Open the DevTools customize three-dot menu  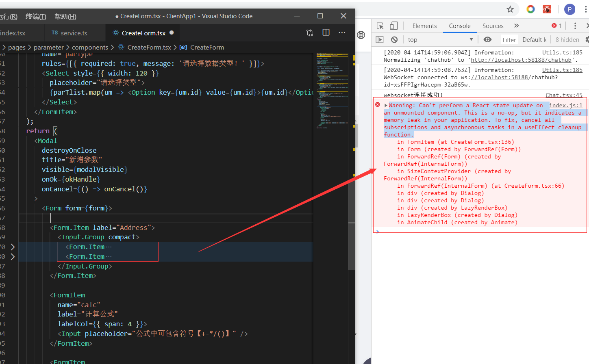pyautogui.click(x=575, y=25)
